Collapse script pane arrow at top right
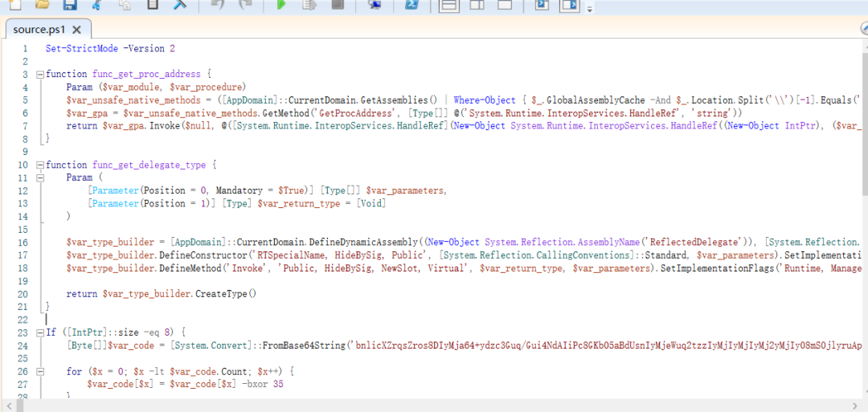The image size is (868, 412). (864, 29)
